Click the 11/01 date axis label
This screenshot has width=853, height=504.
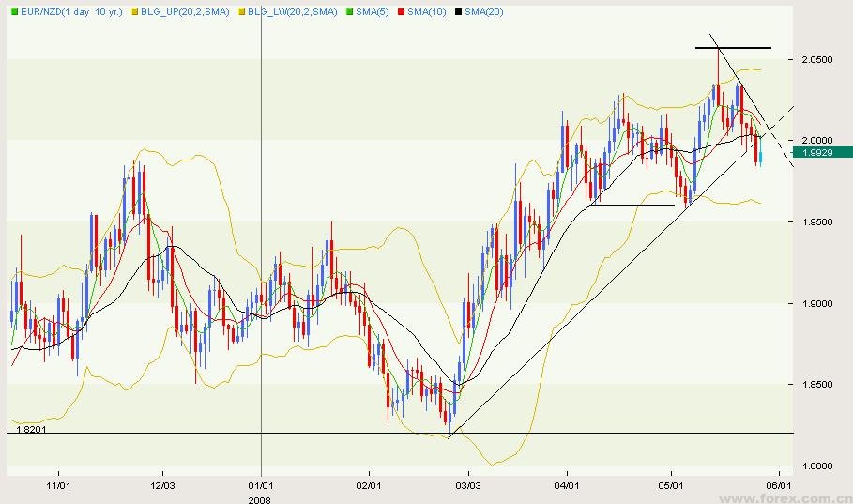click(x=58, y=484)
